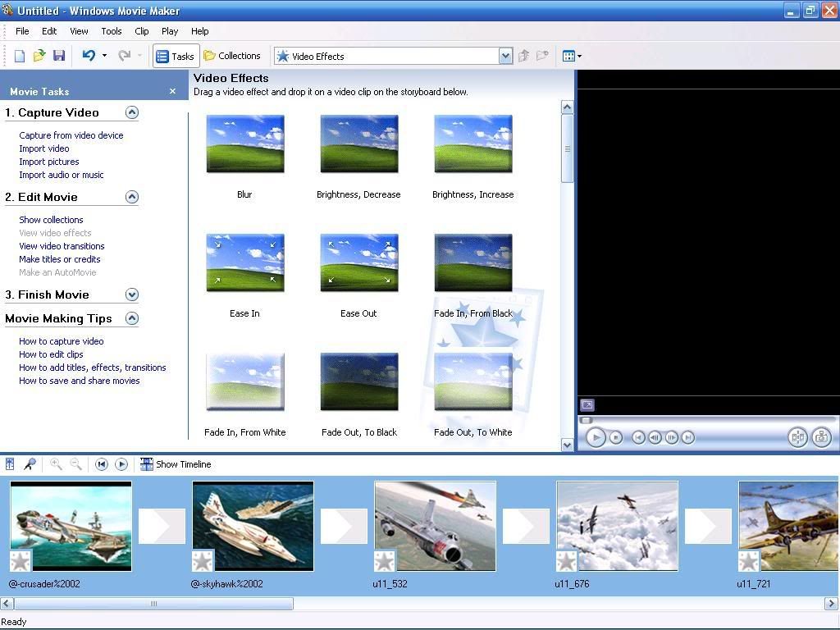Click the effect star on the u11_532 clip
840x630 pixels.
tap(385, 561)
